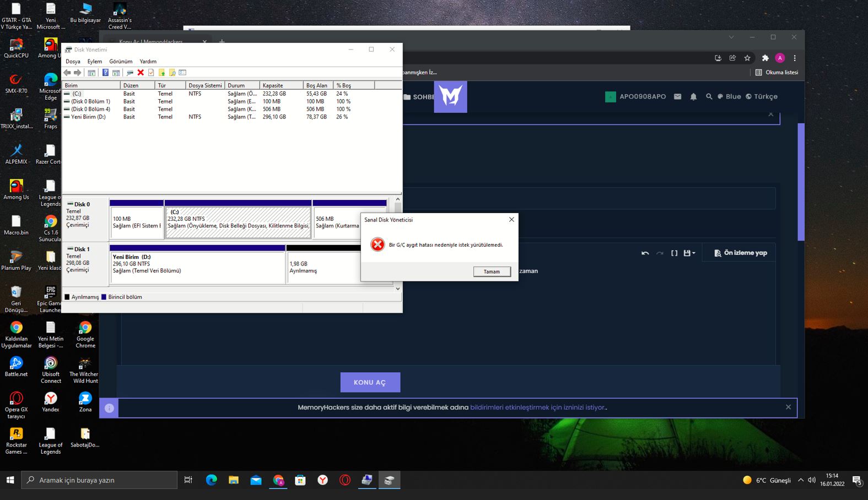Click the editor undo icon
This screenshot has height=500, width=868.
coord(645,253)
